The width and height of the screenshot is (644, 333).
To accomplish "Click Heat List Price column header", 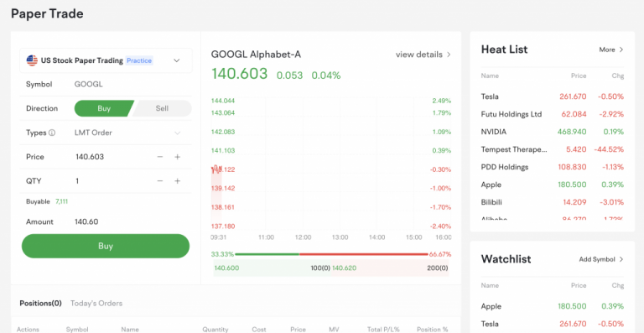I will click(579, 76).
